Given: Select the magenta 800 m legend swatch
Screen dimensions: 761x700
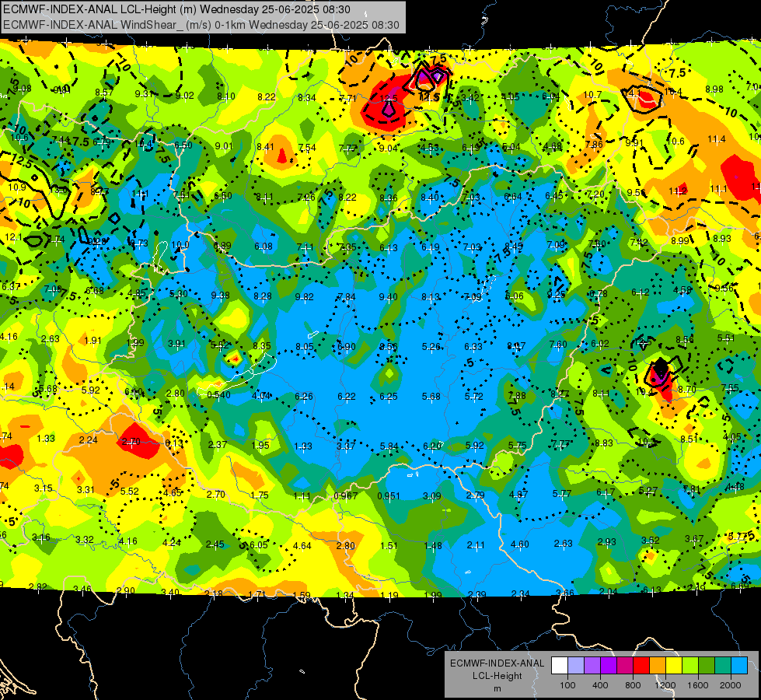Looking at the screenshot, I should (625, 666).
